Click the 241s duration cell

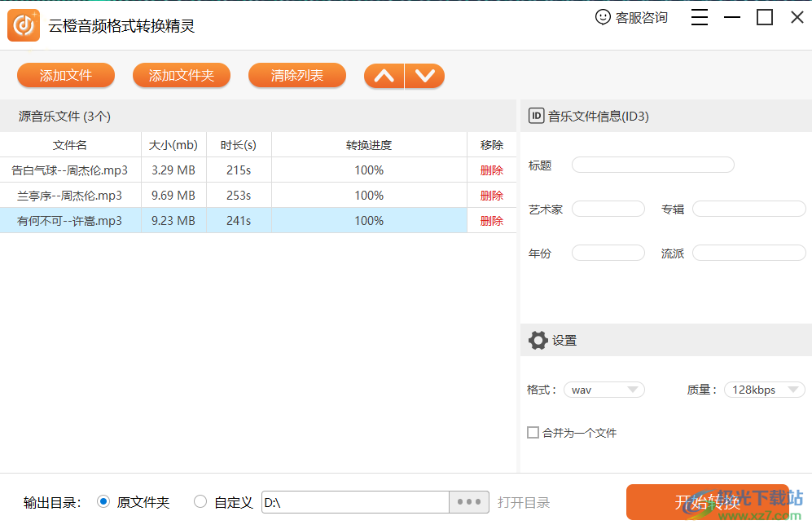click(x=238, y=221)
